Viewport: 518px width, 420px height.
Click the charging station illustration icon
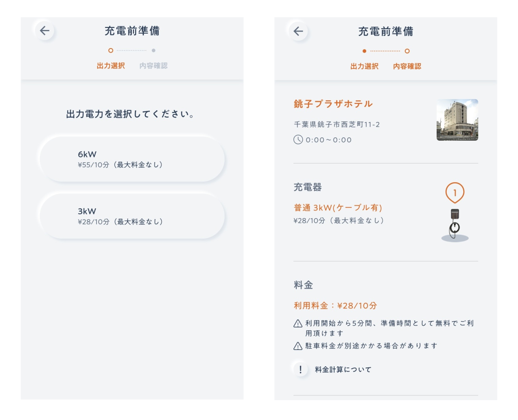[x=454, y=226]
